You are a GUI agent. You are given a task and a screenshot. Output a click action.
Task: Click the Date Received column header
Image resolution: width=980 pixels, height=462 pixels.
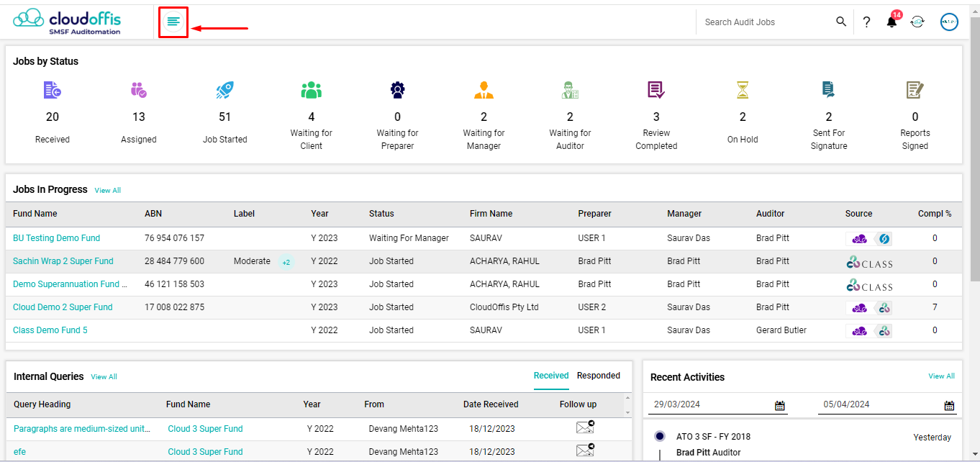(x=491, y=404)
